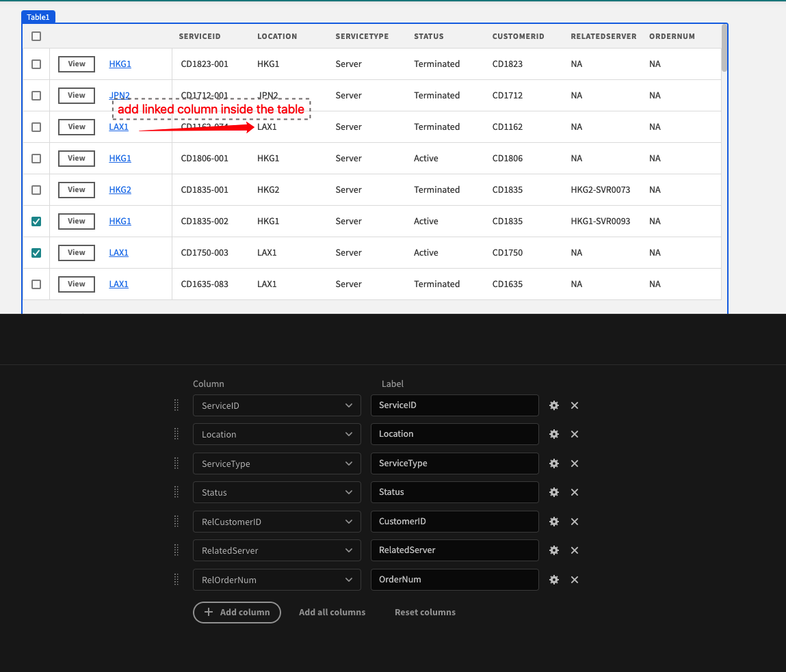Image resolution: width=786 pixels, height=672 pixels.
Task: Open the Location column dropdown
Action: [x=276, y=434]
